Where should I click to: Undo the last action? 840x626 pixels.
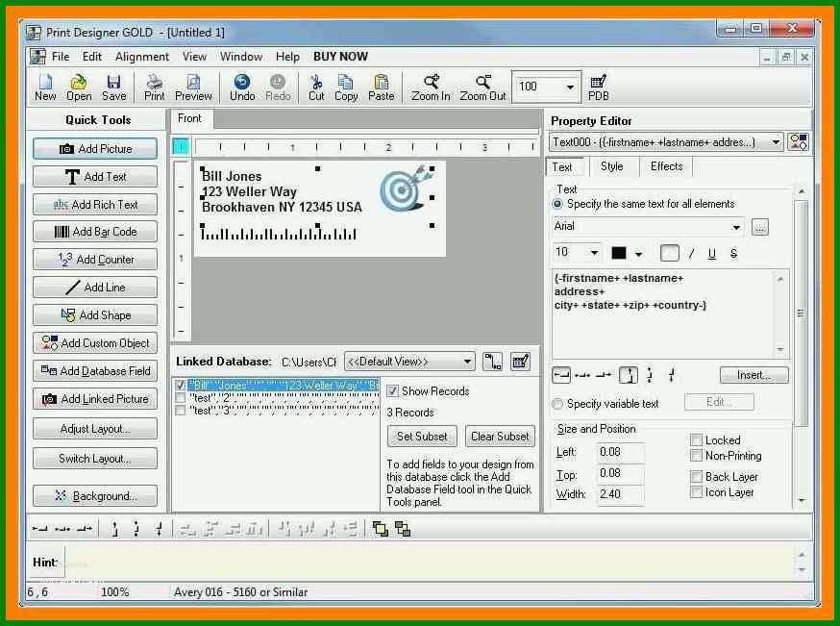242,88
